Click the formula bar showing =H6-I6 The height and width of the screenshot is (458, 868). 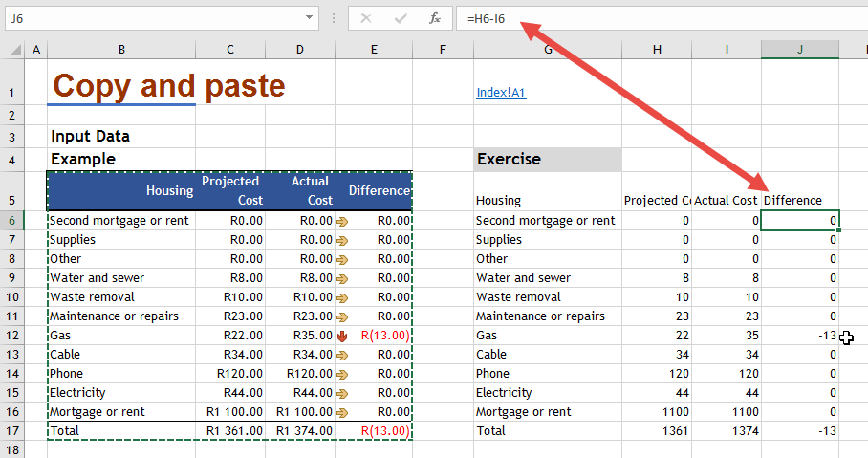(x=662, y=18)
